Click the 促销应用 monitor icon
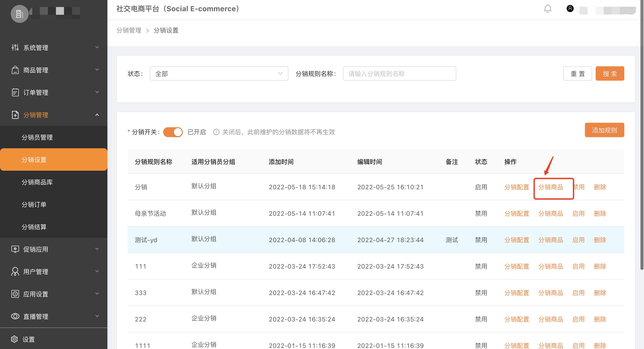 coord(15,249)
